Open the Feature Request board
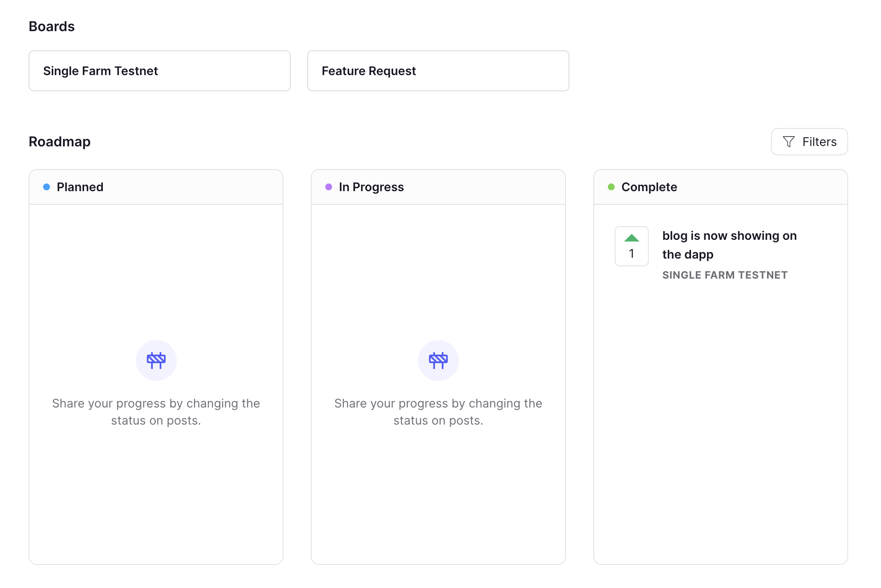 point(438,71)
